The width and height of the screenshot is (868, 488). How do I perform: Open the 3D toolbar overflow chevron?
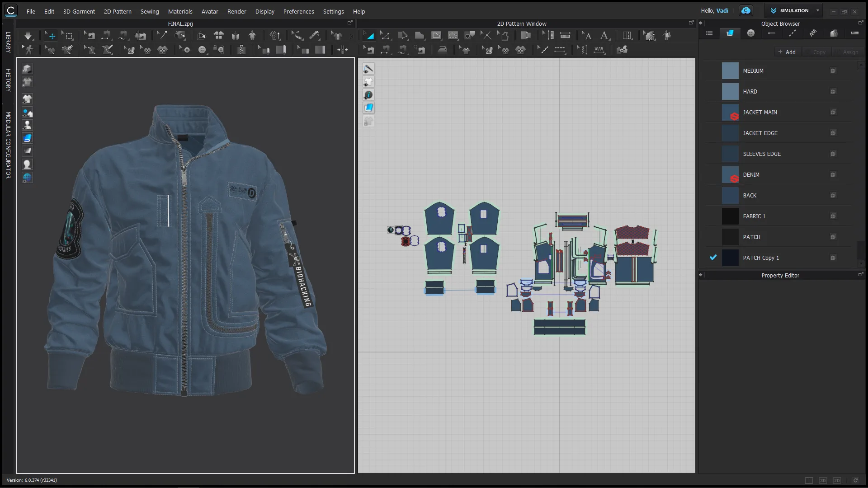pos(352,35)
